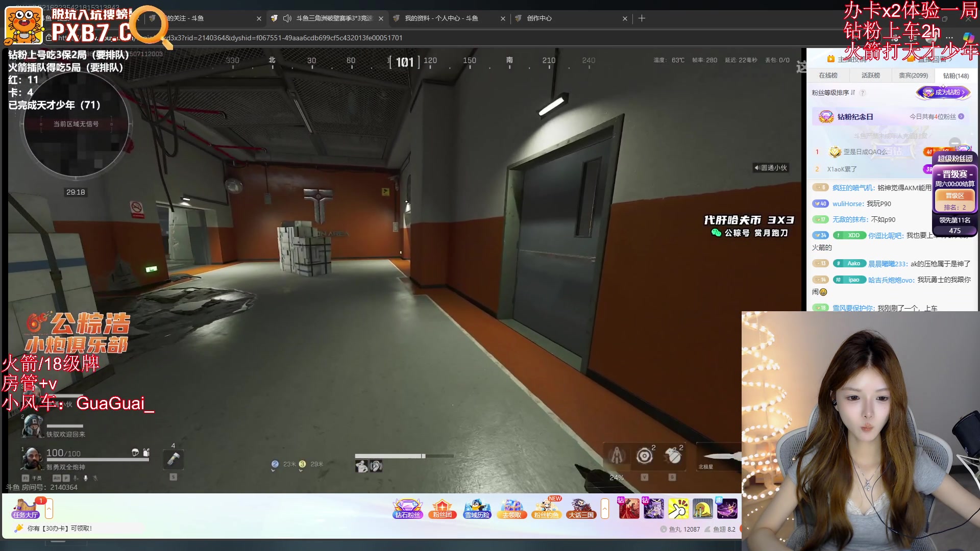Click the in-game stance indicator icon
This screenshot has height=551, width=980.
pyautogui.click(x=362, y=466)
